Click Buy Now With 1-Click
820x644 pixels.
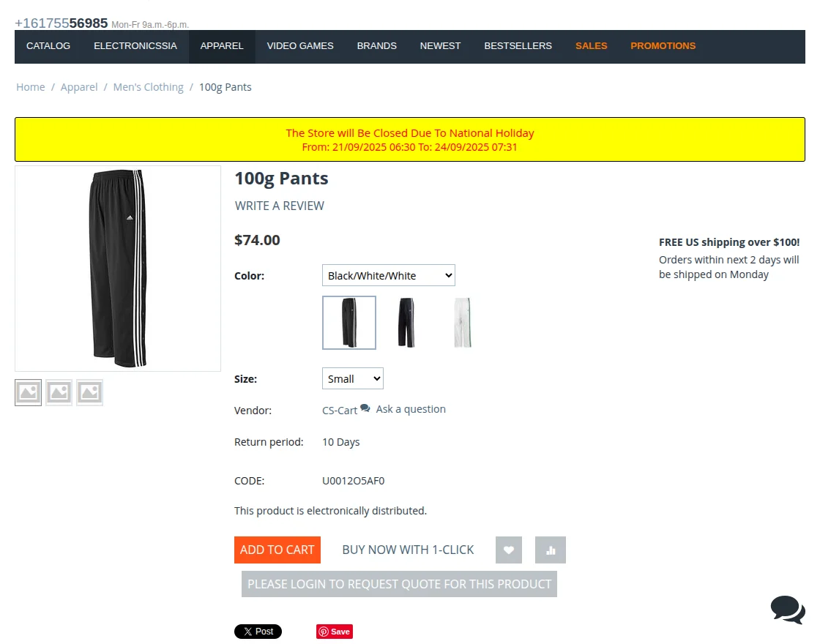tap(408, 550)
